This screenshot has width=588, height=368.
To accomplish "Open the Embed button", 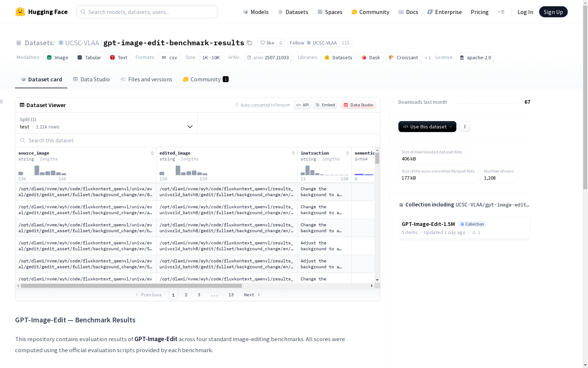I will pos(325,105).
